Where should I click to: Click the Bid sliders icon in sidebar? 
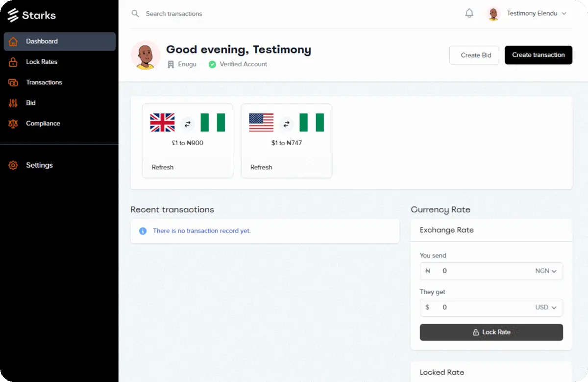13,103
